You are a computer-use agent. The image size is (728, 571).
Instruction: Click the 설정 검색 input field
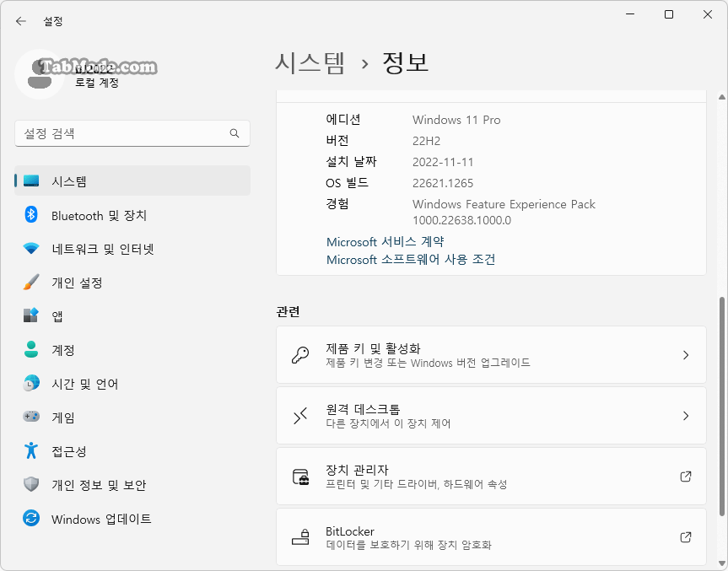(x=132, y=134)
